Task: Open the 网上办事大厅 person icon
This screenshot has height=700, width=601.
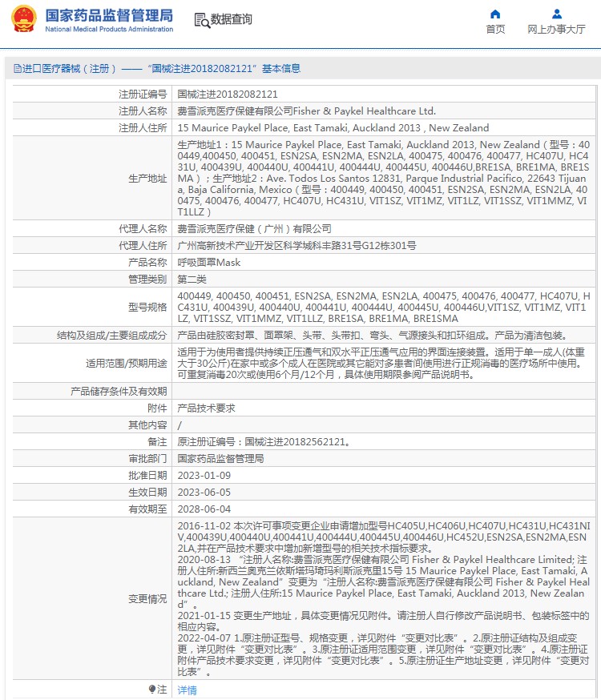Action: click(x=556, y=14)
